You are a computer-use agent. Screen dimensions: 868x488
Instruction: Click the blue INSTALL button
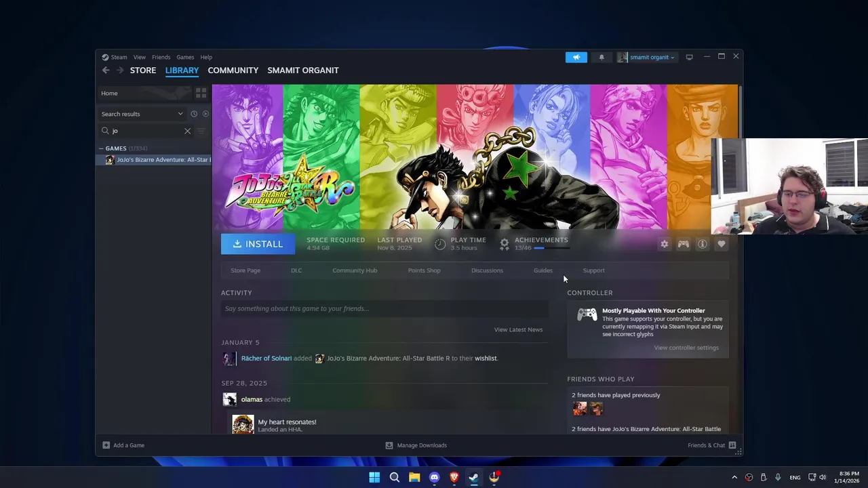pyautogui.click(x=258, y=244)
